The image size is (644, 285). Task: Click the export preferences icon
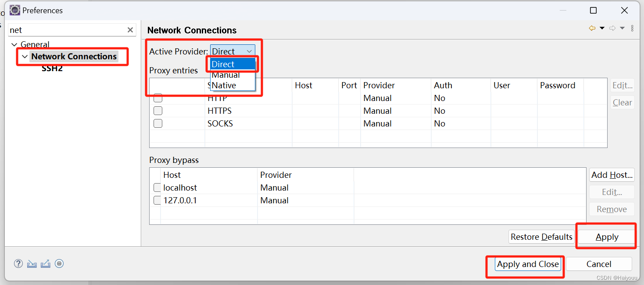coord(46,263)
